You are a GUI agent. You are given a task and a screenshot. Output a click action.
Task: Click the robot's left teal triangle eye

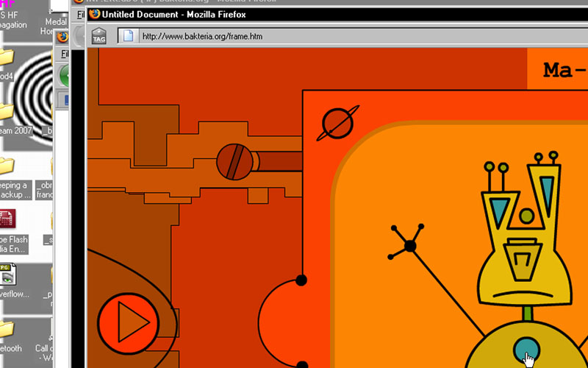[x=500, y=209]
